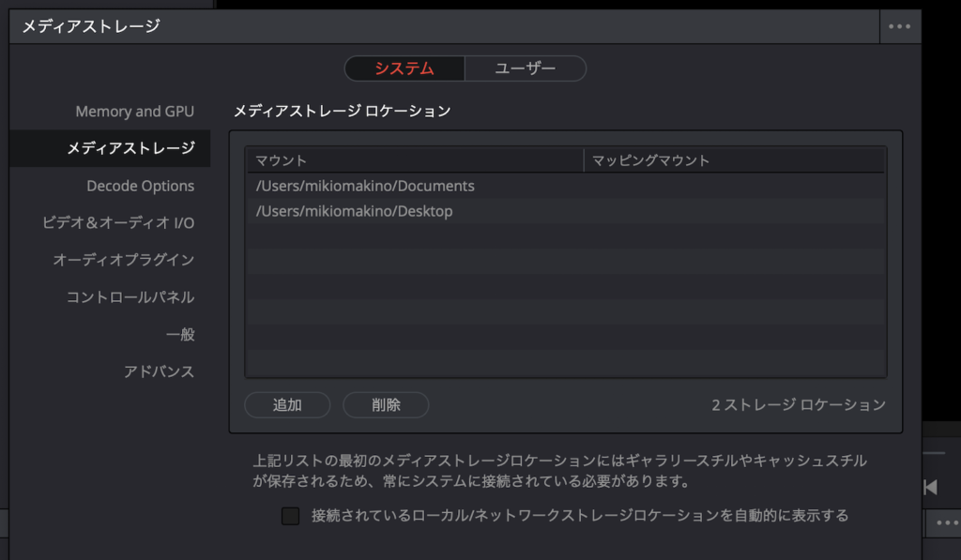Viewport: 961px width, 560px height.
Task: Open アドバンス settings section
Action: (160, 371)
